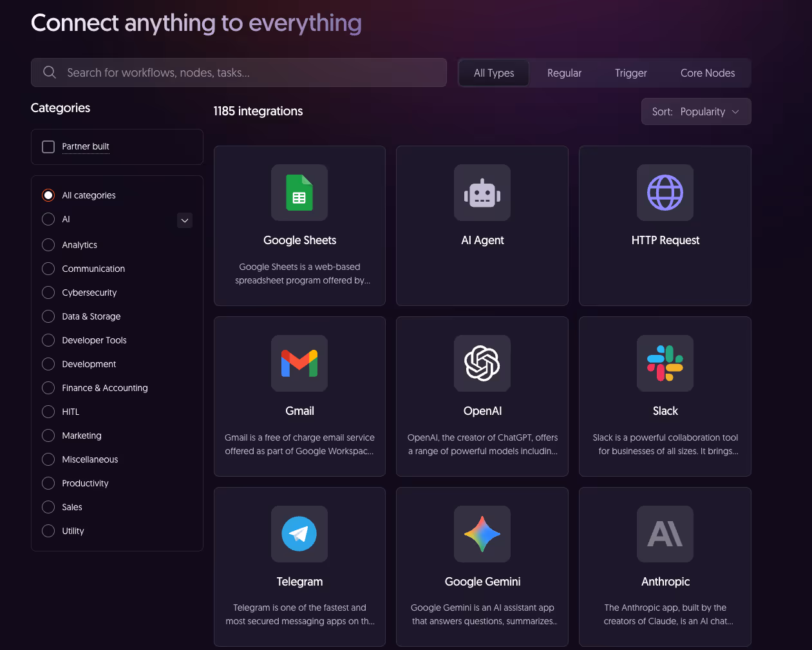Select the Marketing category
The height and width of the screenshot is (650, 812).
[48, 435]
